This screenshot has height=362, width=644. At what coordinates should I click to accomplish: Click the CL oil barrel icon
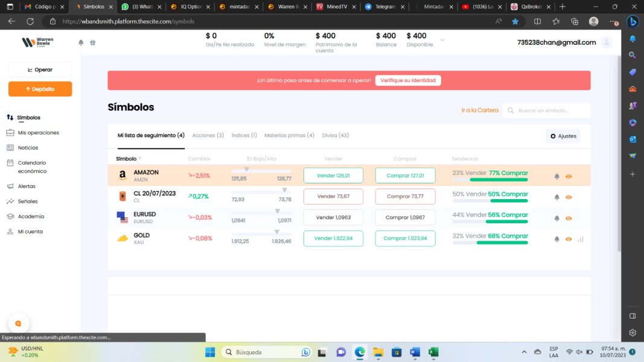(x=123, y=196)
